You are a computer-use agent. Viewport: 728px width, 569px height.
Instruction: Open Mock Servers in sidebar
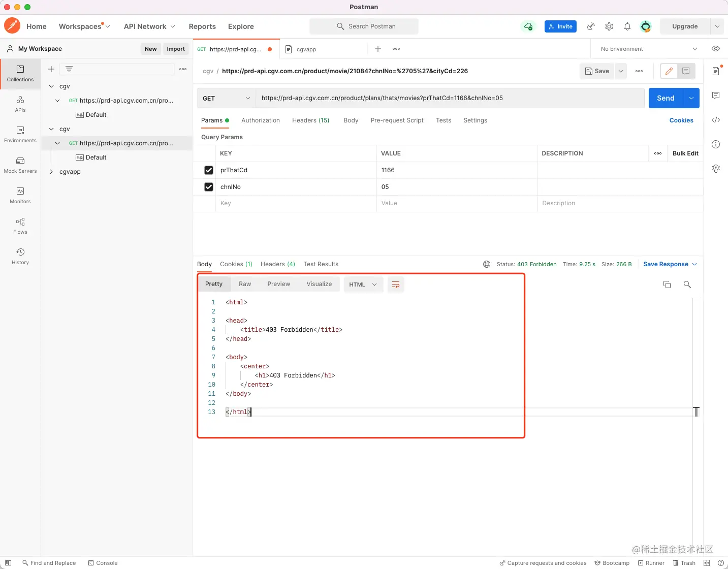pyautogui.click(x=20, y=165)
